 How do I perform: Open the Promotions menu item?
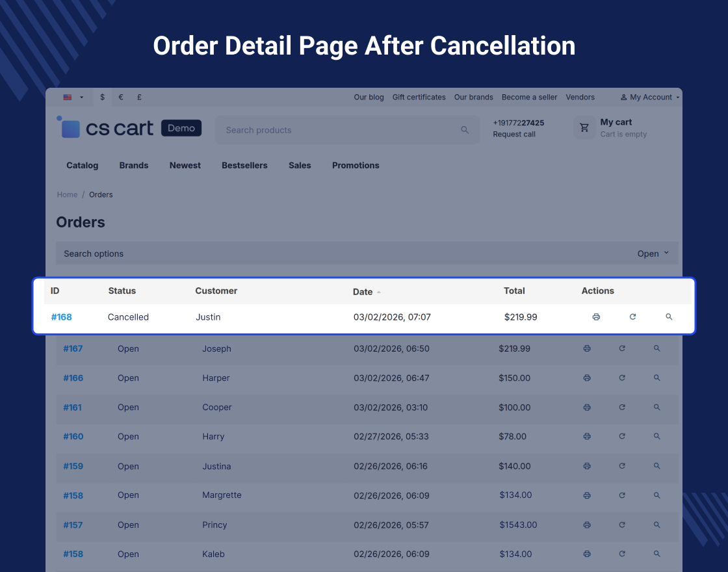point(356,165)
